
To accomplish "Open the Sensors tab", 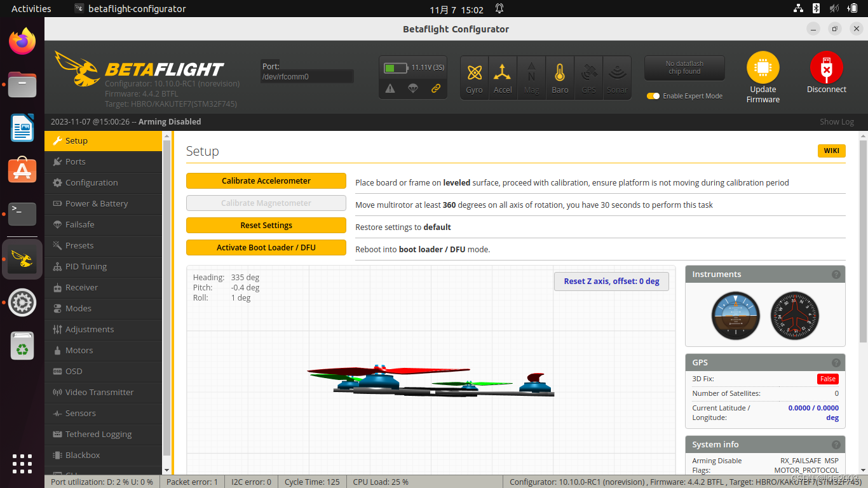I will point(103,414).
